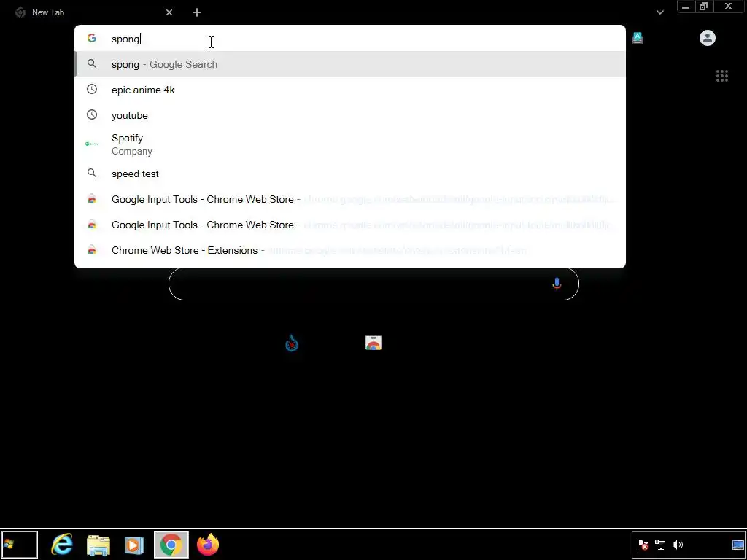Screen dimensions: 747x560
Task: Open the Chrome profile avatar menu
Action: coord(708,38)
